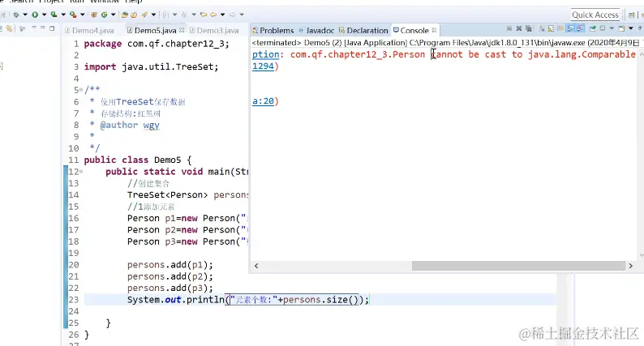Close the Console view tab
Viewport: 644px width, 346px height.
[x=434, y=30]
